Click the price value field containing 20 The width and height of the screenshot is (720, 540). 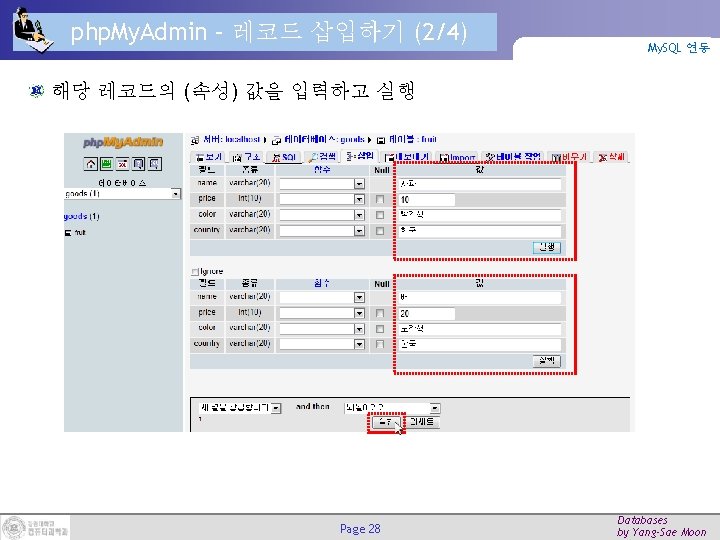426,314
